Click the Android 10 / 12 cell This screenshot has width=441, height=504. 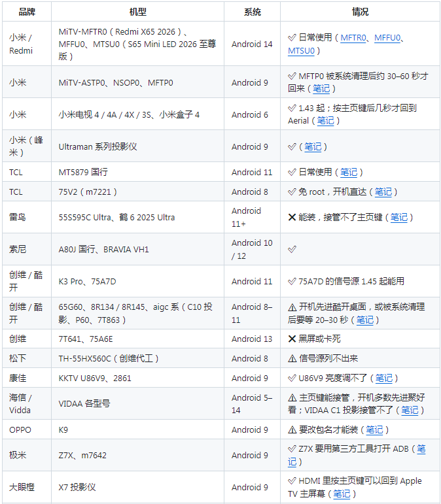(x=252, y=249)
